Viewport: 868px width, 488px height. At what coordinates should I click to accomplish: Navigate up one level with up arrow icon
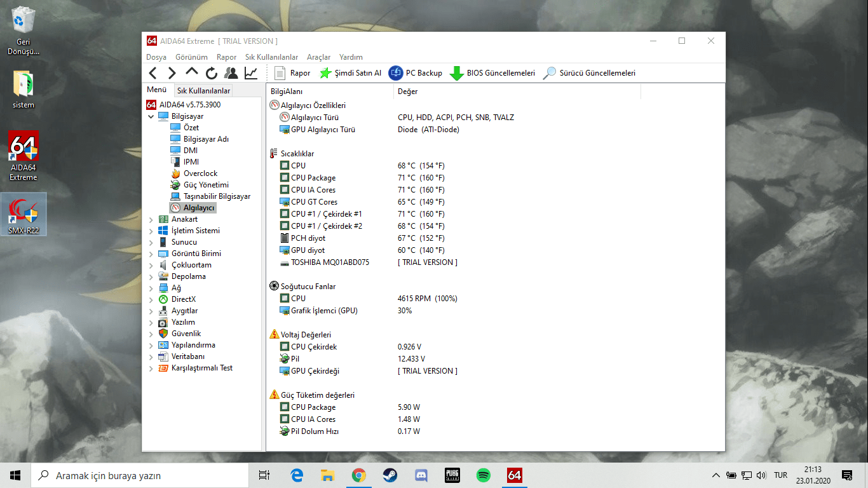(x=192, y=72)
